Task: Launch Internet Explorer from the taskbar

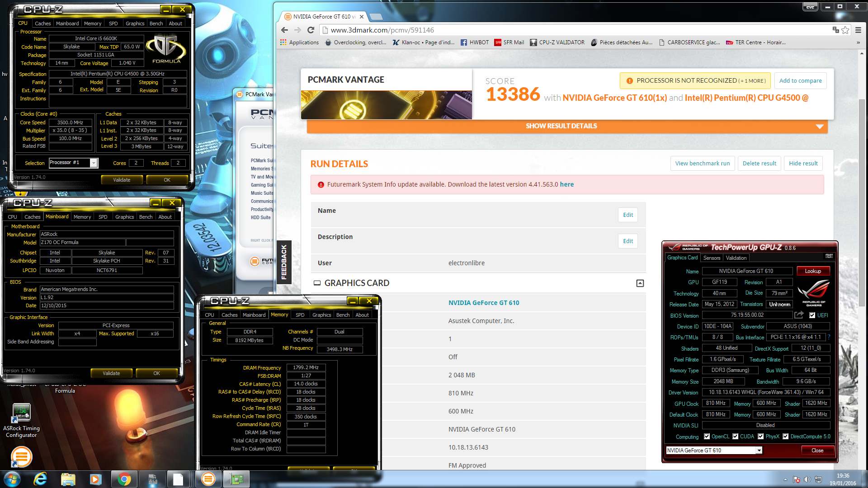Action: (40, 479)
